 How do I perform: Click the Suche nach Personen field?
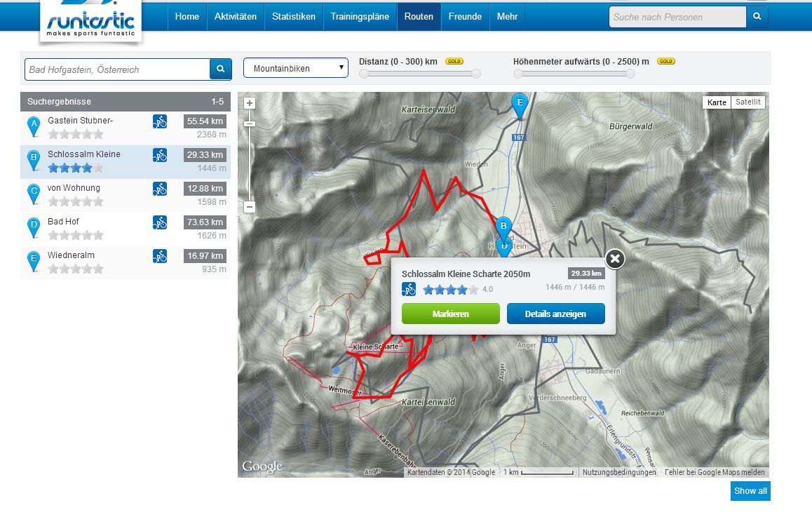coord(677,17)
